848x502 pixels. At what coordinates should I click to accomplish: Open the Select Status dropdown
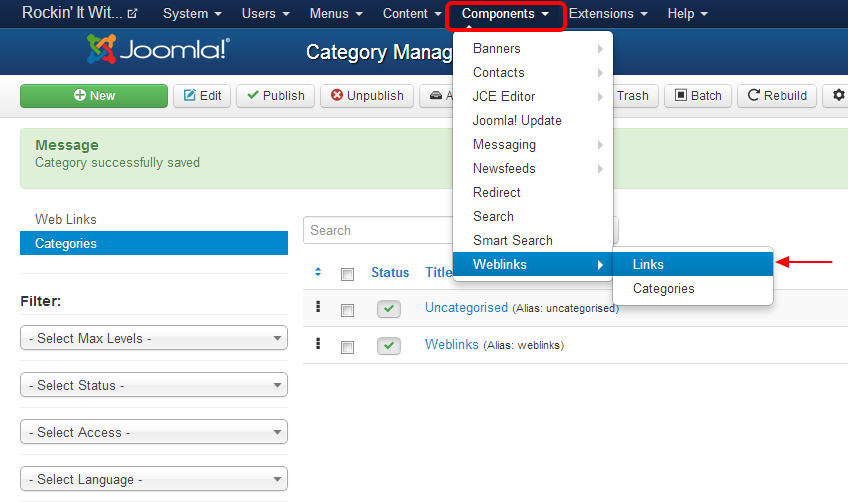coord(154,385)
